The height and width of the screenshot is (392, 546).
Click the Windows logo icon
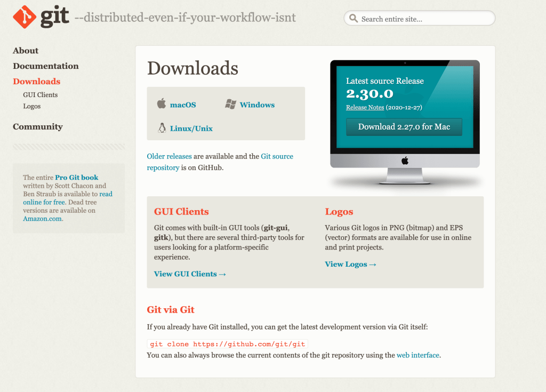click(x=230, y=104)
